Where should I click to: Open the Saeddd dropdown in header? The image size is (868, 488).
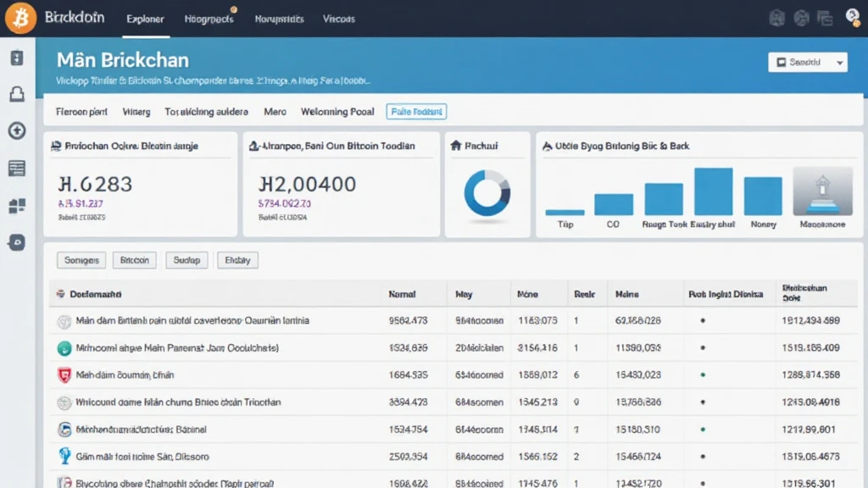(x=807, y=62)
